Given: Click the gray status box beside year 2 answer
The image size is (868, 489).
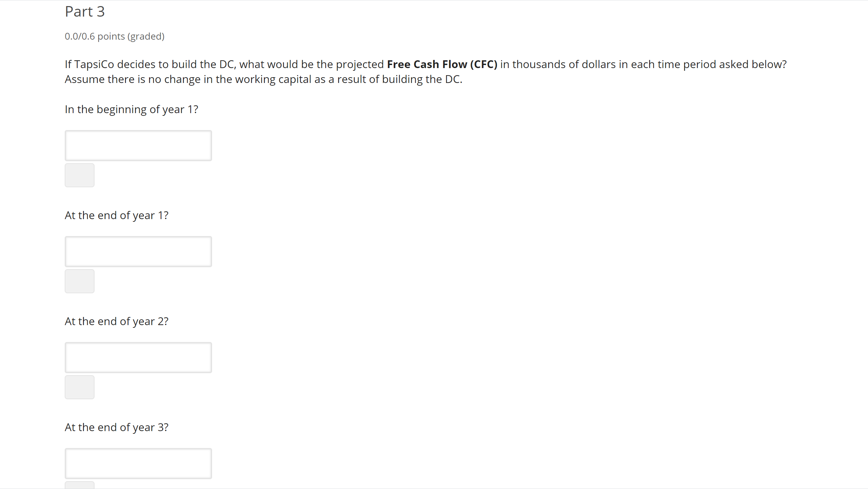Looking at the screenshot, I should pos(79,387).
